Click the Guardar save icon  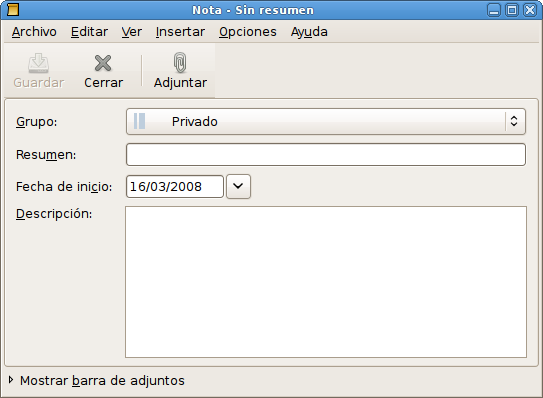38,63
